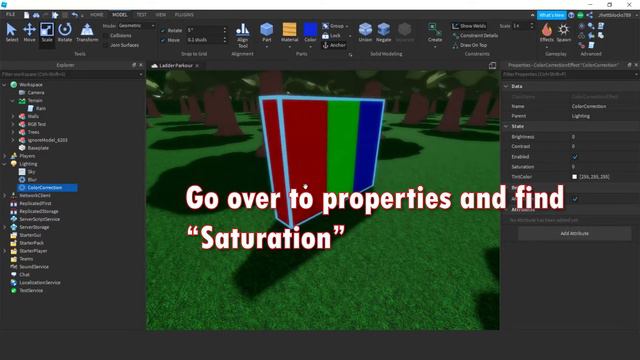Close the Explorer panel

click(141, 65)
